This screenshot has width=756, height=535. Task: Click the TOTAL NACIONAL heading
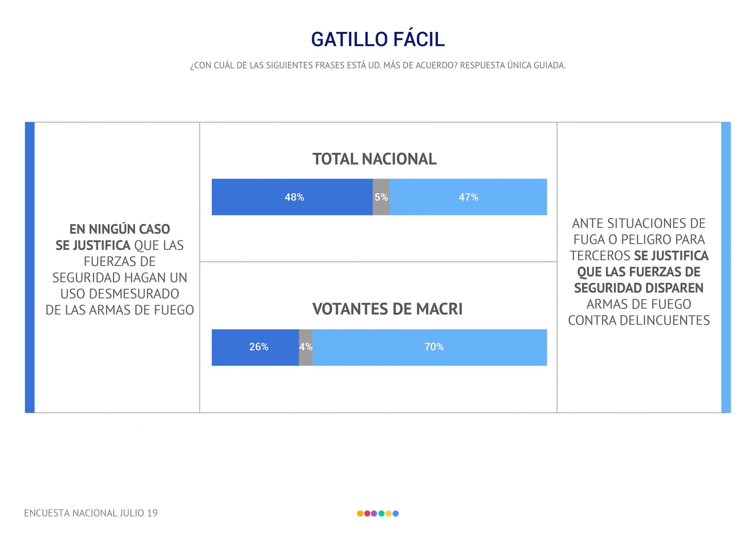click(374, 159)
